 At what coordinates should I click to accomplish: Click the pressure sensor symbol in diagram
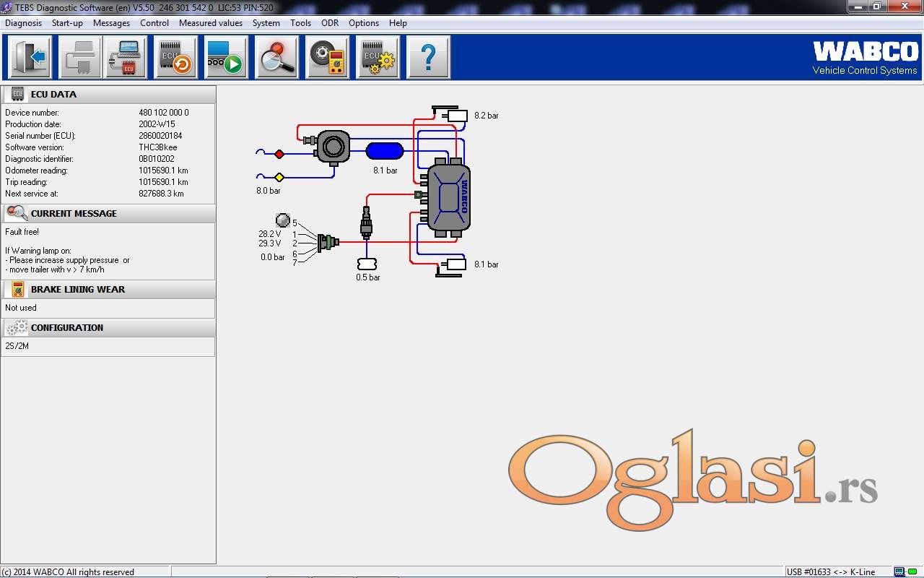(x=366, y=223)
